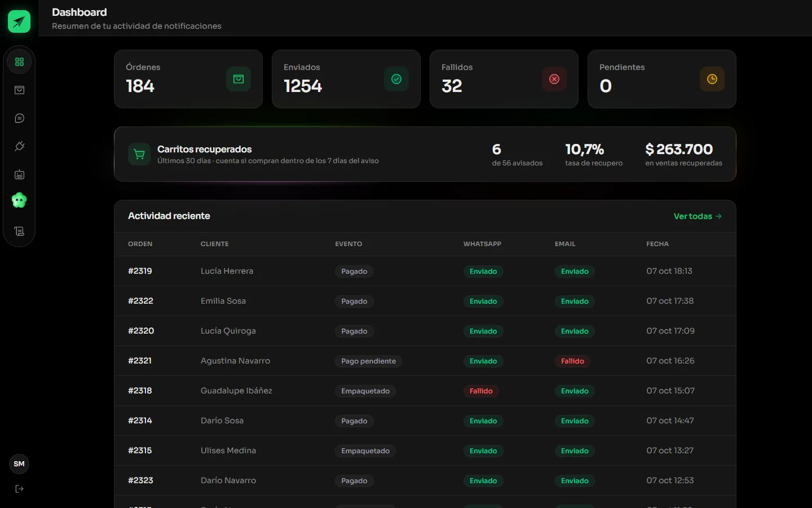Click the SM user avatar
This screenshot has width=812, height=508.
pyautogui.click(x=19, y=464)
